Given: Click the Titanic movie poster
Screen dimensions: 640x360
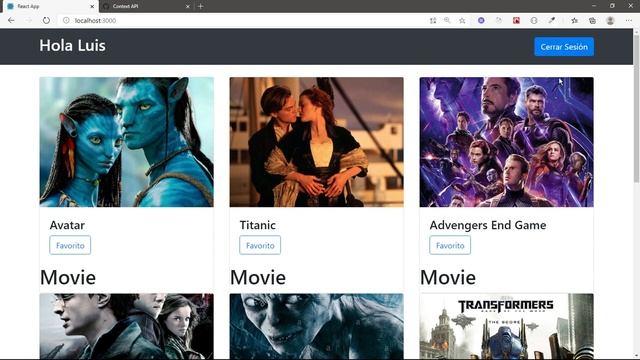Looking at the screenshot, I should (316, 142).
